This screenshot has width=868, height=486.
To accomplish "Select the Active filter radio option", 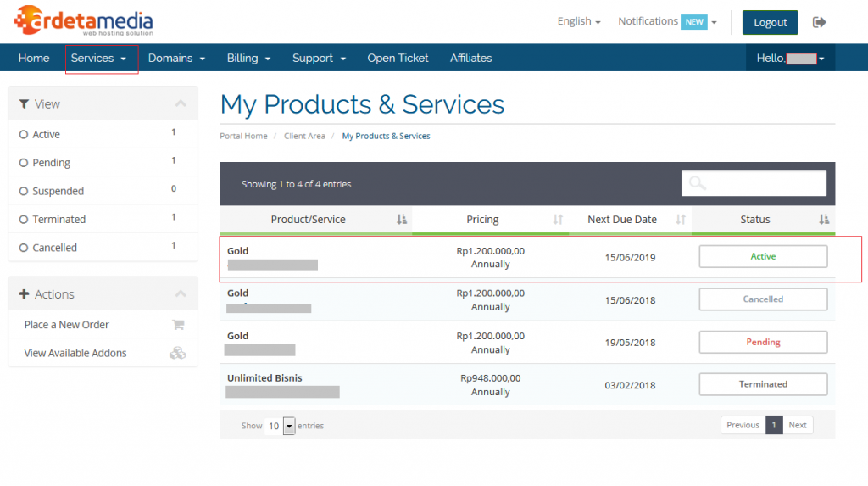I will click(24, 135).
